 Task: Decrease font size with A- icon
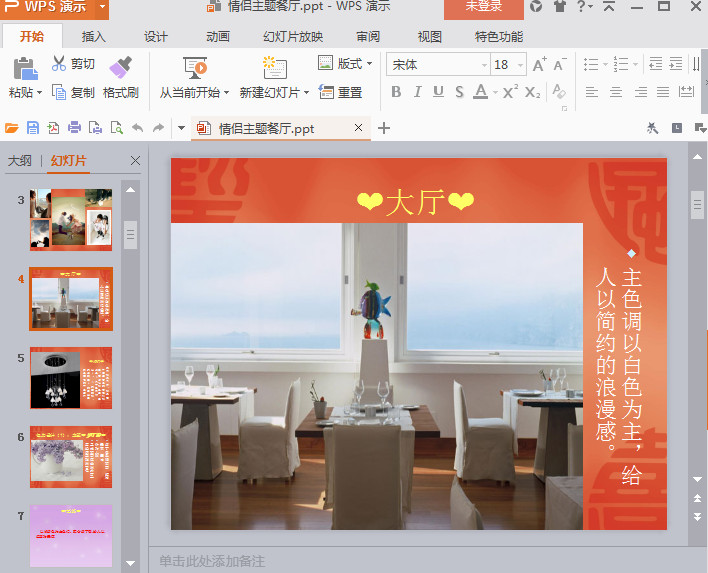tap(560, 65)
